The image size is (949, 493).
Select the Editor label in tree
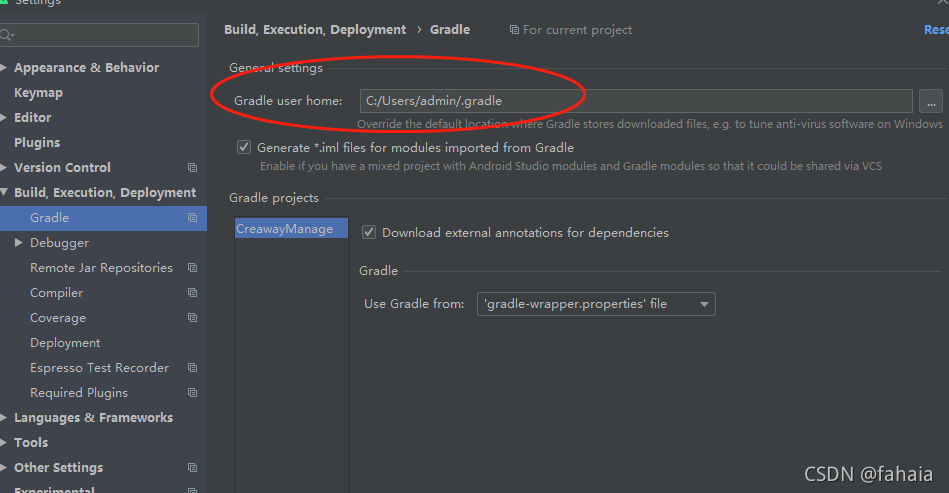coord(33,117)
